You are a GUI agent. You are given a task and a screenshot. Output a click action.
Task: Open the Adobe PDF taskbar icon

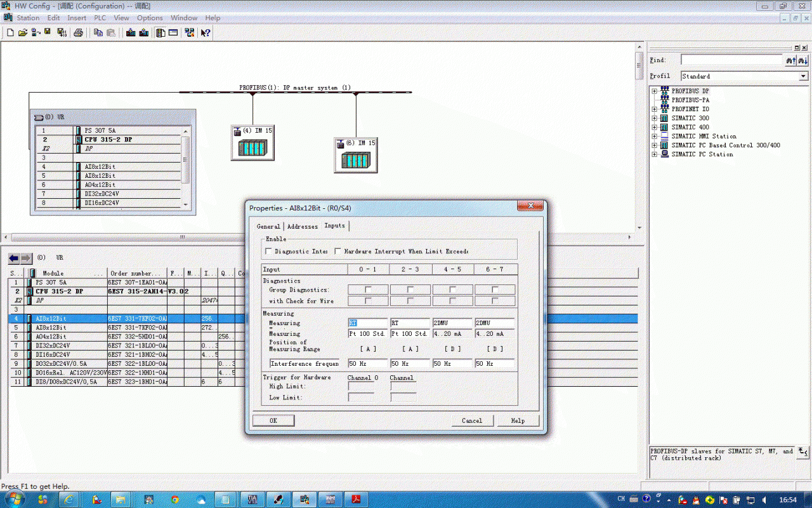357,500
